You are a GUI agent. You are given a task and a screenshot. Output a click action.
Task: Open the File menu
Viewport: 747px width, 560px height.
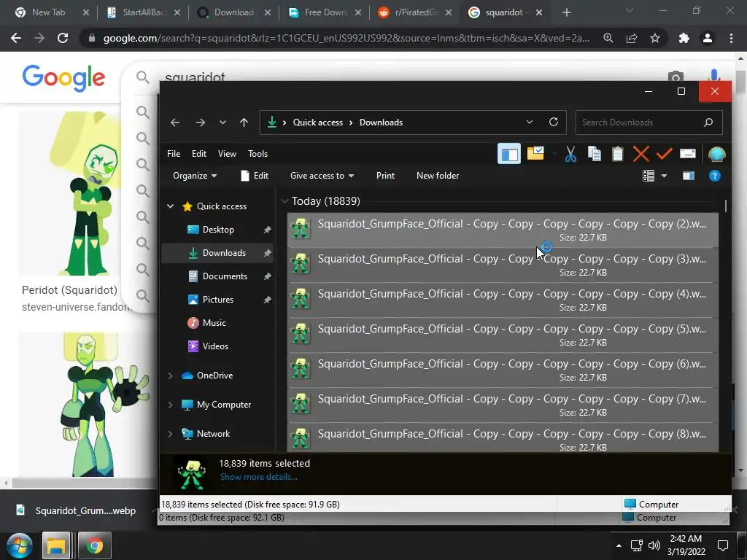[x=174, y=153]
